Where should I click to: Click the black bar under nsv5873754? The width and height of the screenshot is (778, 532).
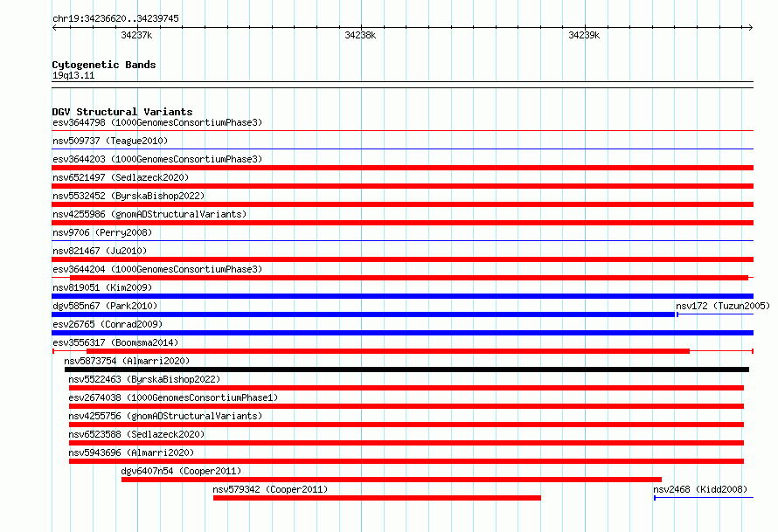pyautogui.click(x=406, y=370)
